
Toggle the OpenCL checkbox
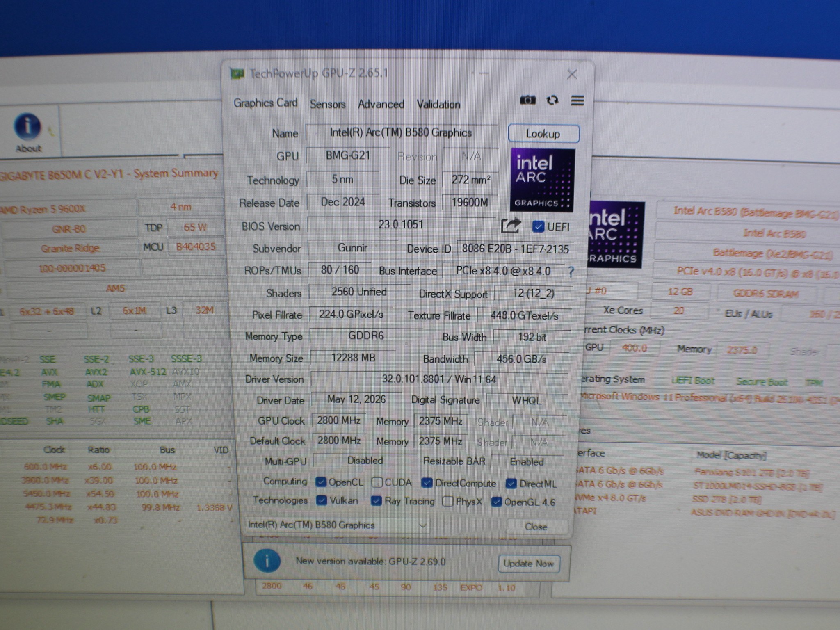(321, 482)
